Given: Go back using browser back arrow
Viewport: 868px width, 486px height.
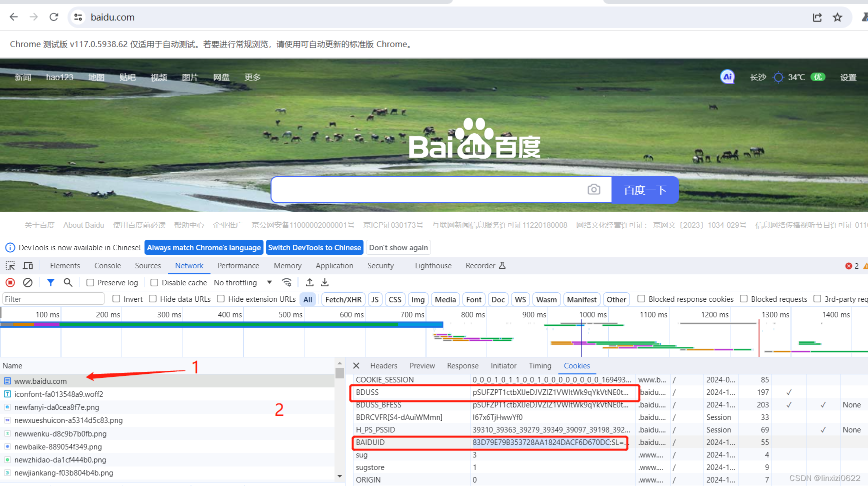Looking at the screenshot, I should coord(14,17).
